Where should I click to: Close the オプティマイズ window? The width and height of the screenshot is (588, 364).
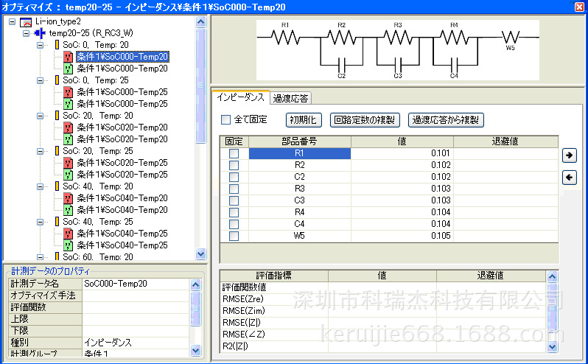tap(579, 7)
